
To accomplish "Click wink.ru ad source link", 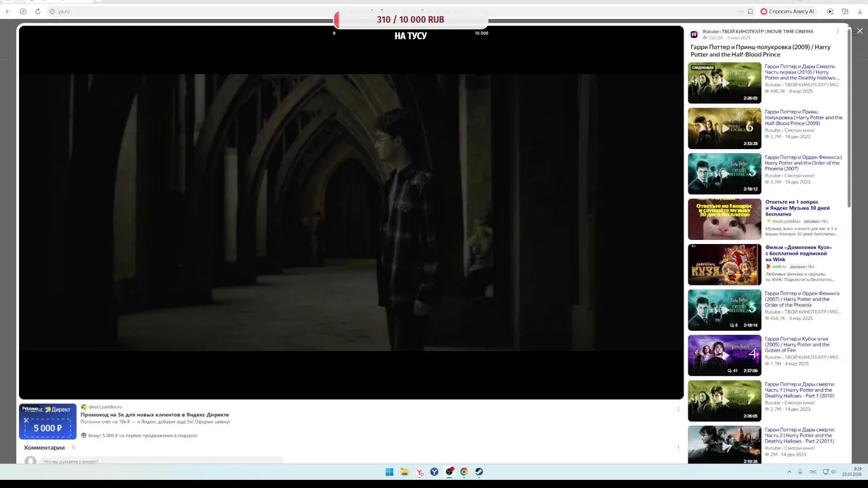I will pyautogui.click(x=778, y=266).
